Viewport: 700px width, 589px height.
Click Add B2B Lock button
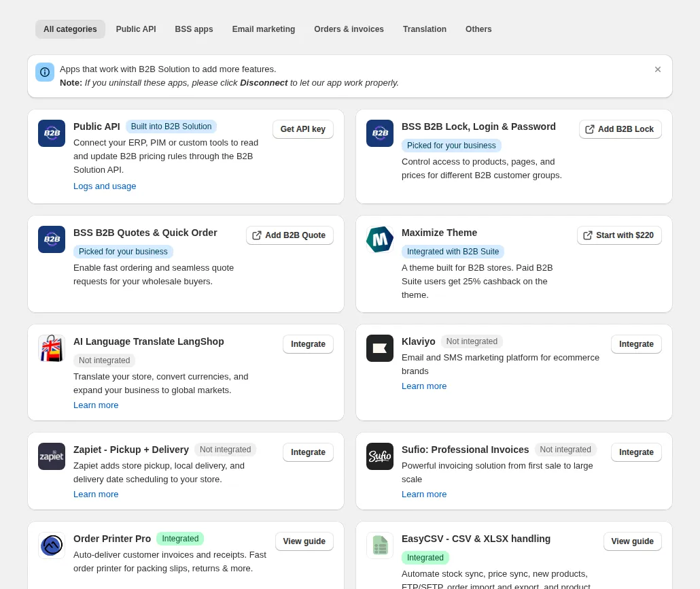pos(620,129)
